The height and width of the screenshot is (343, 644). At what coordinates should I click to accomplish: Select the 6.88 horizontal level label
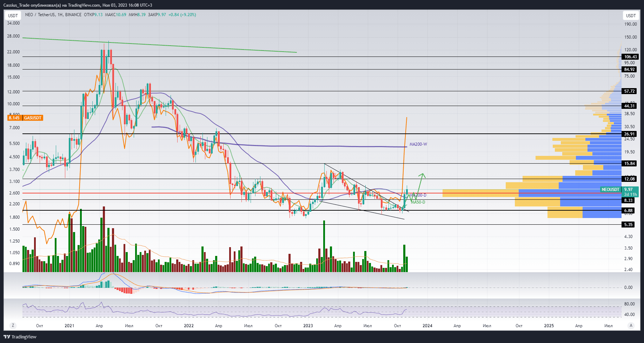[x=628, y=211]
